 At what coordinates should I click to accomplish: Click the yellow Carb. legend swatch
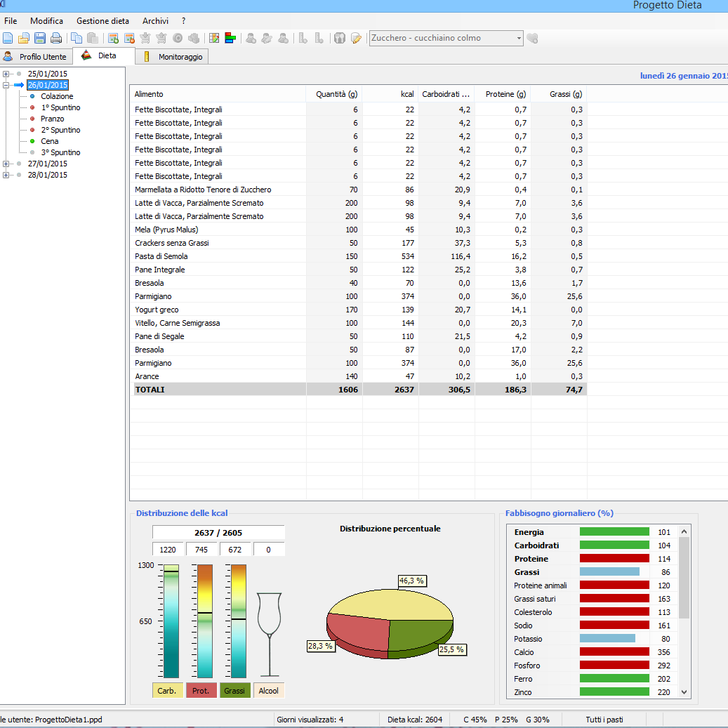point(167,691)
